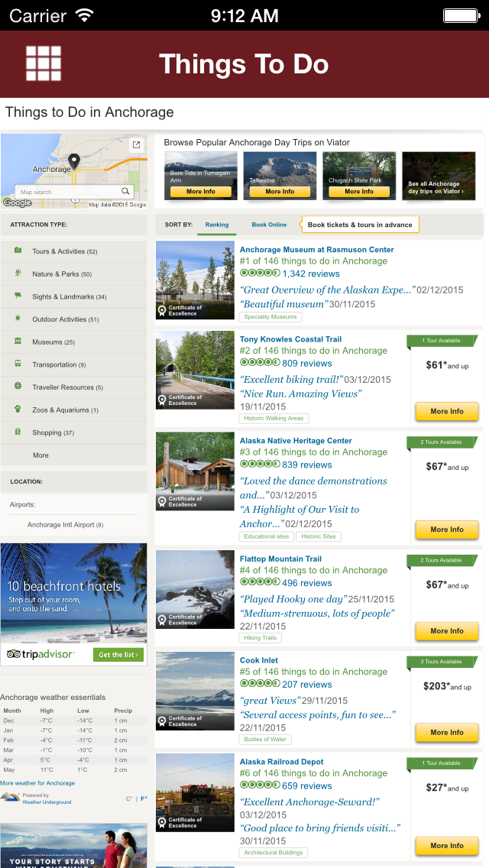Select the Sights & Landmarks flag icon
489x868 pixels.
[x=18, y=296]
